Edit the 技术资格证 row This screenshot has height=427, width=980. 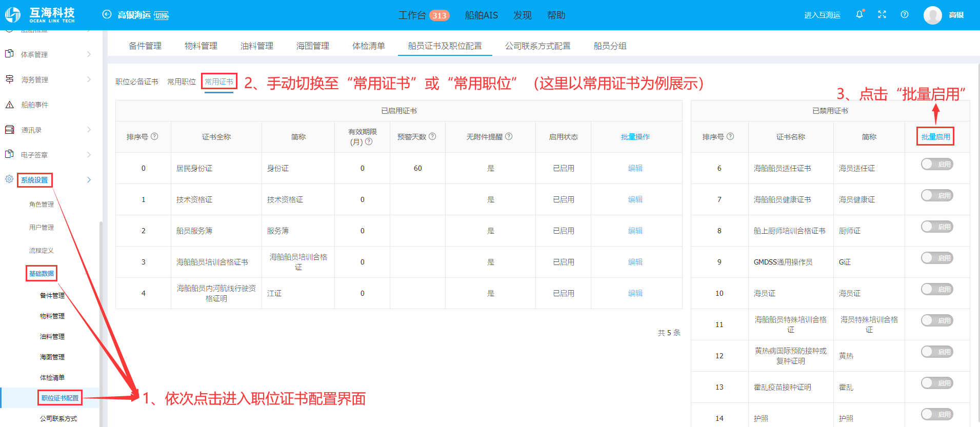click(635, 199)
